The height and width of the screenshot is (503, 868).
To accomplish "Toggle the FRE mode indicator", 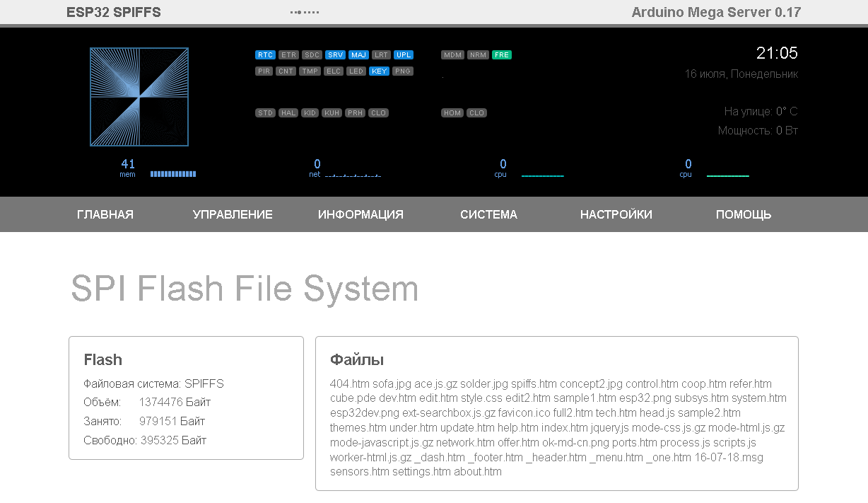I will [500, 54].
